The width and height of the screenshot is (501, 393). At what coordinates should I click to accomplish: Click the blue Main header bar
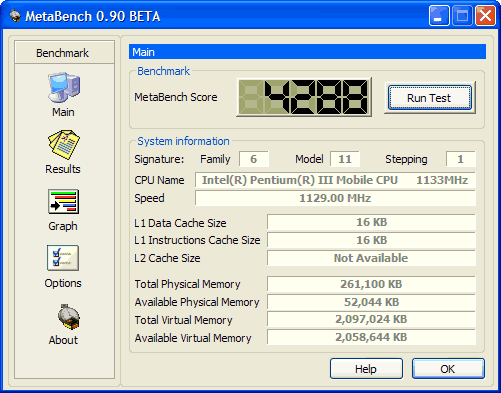pos(307,52)
